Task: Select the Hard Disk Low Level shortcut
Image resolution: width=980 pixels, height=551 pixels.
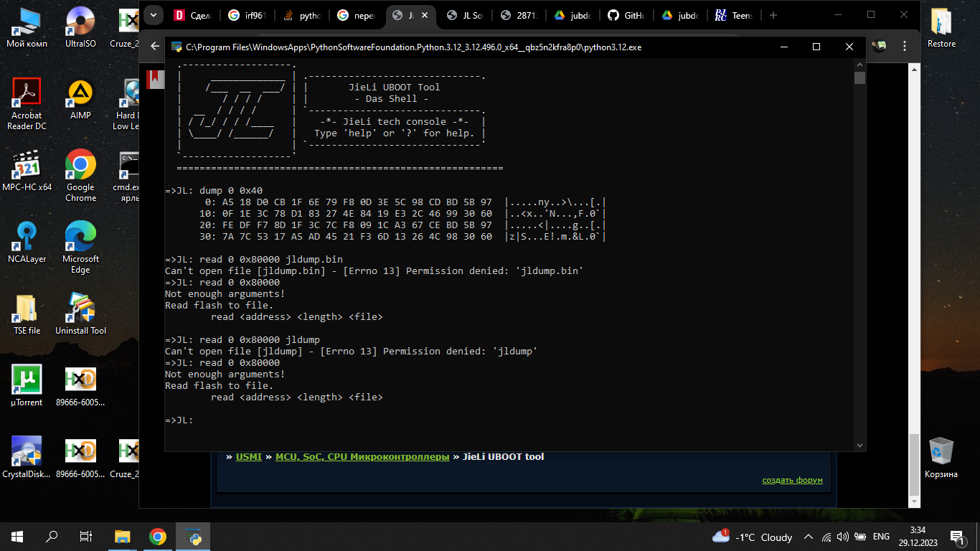Action: click(x=128, y=104)
